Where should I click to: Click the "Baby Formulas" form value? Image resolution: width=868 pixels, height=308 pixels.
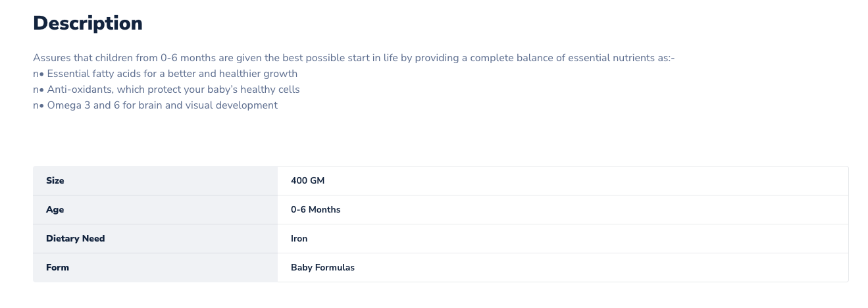click(x=322, y=268)
